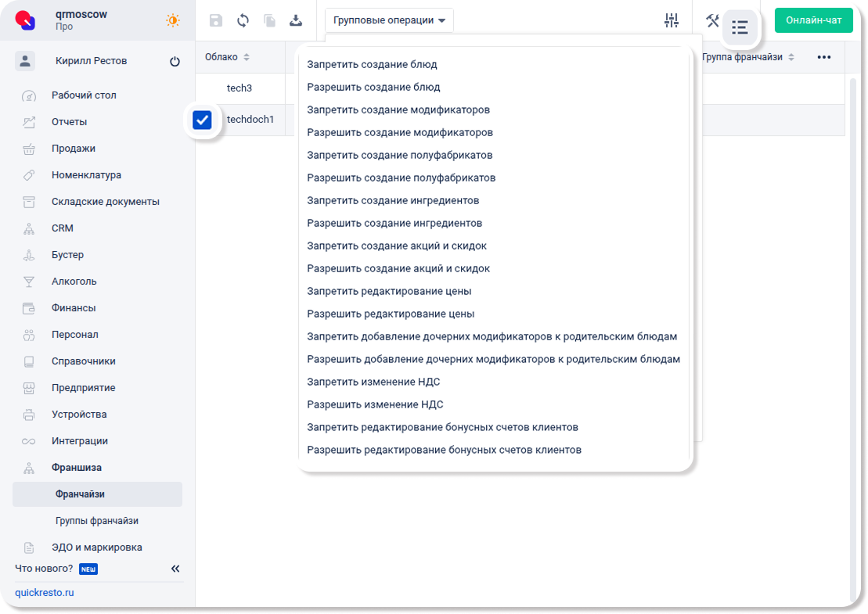868x614 pixels.
Task: Click the copy documents icon
Action: tap(269, 21)
